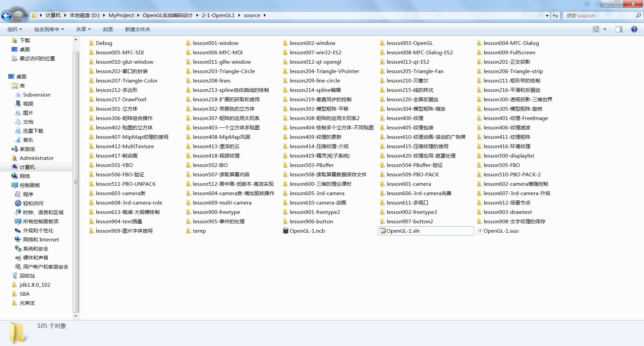Click the Administrator user folder icon
Image resolution: width=644 pixels, height=346 pixels.
tap(15, 158)
